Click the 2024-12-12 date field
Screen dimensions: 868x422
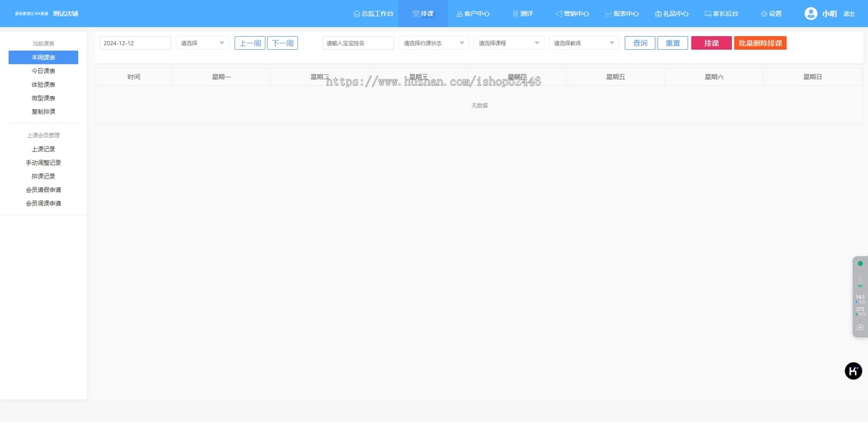point(135,43)
